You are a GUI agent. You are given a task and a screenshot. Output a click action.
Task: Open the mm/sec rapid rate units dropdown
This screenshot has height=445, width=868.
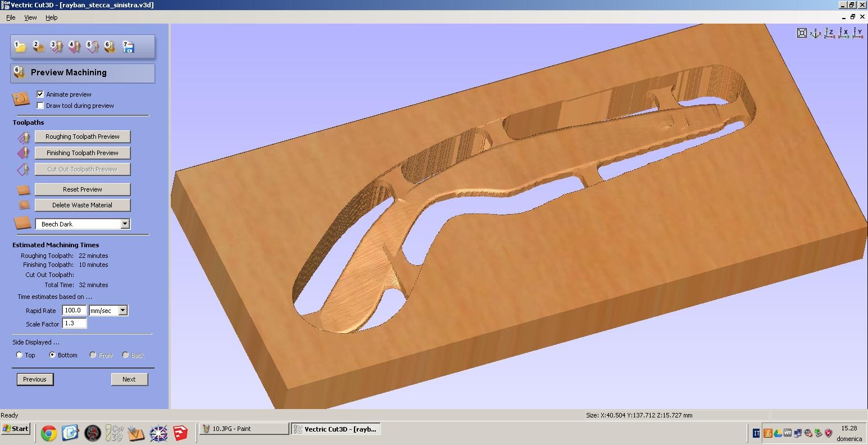click(122, 310)
